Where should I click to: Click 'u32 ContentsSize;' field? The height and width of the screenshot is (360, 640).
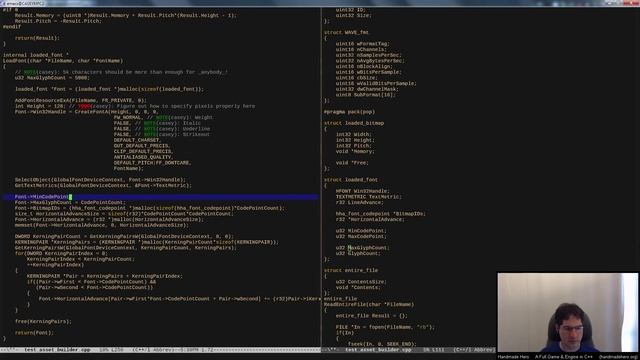[361, 282]
